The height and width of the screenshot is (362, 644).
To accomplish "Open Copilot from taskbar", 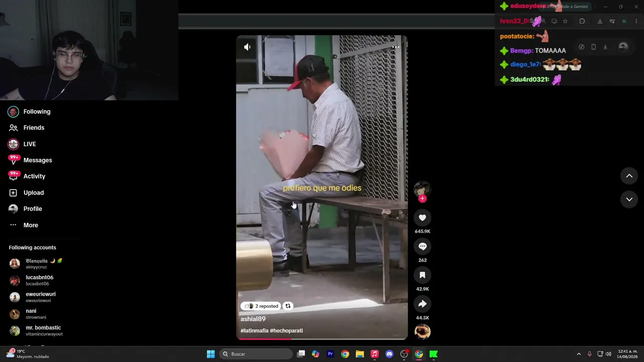I will click(315, 354).
